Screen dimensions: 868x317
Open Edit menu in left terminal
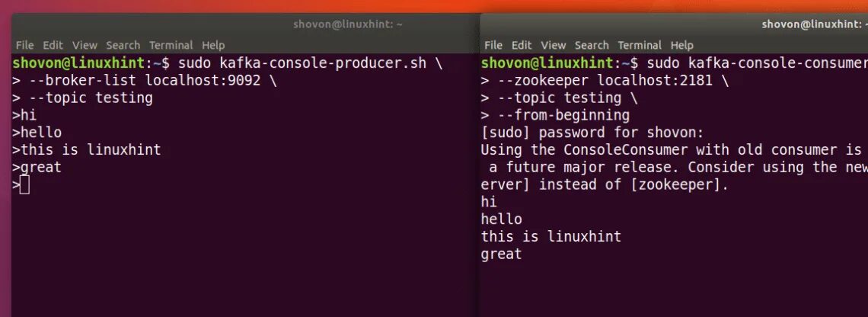(x=53, y=46)
